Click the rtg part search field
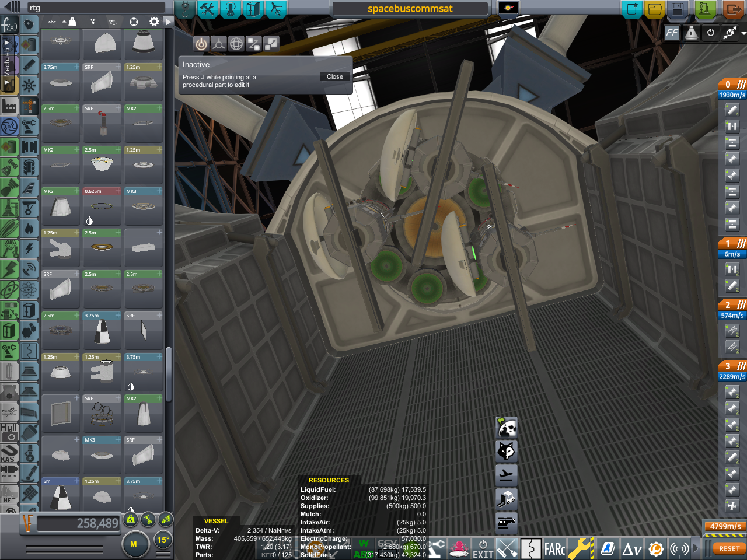Image resolution: width=747 pixels, height=560 pixels. (96, 8)
